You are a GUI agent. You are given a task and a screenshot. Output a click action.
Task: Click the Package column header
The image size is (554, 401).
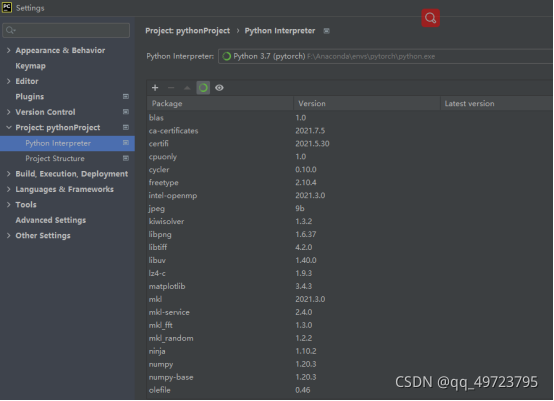tap(220, 104)
